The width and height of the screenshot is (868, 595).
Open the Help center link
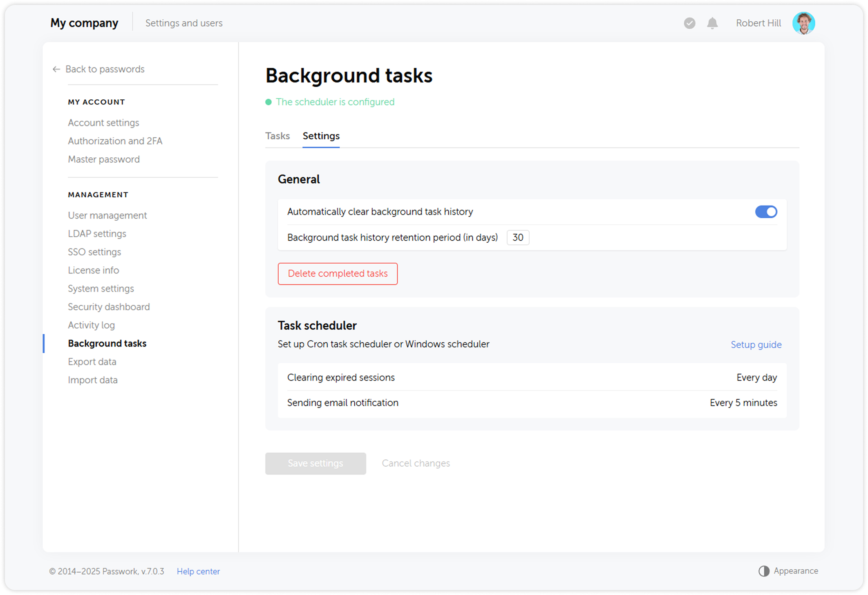(x=198, y=571)
